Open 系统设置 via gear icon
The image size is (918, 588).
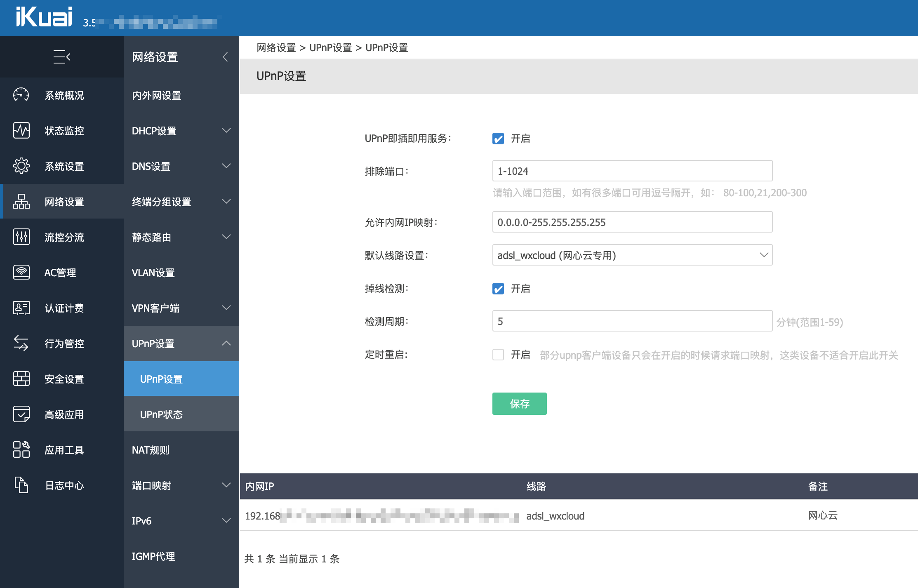click(x=21, y=166)
